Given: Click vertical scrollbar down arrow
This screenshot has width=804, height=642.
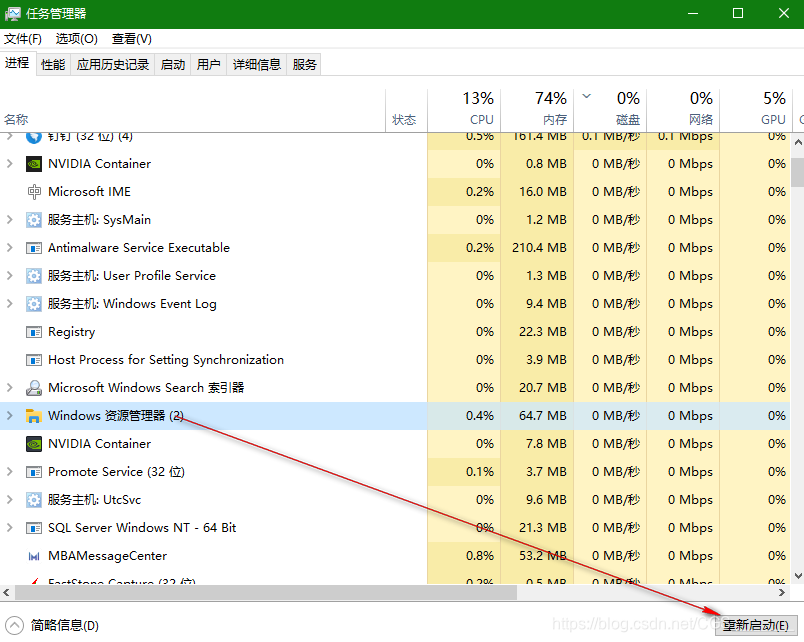Looking at the screenshot, I should click(x=798, y=576).
